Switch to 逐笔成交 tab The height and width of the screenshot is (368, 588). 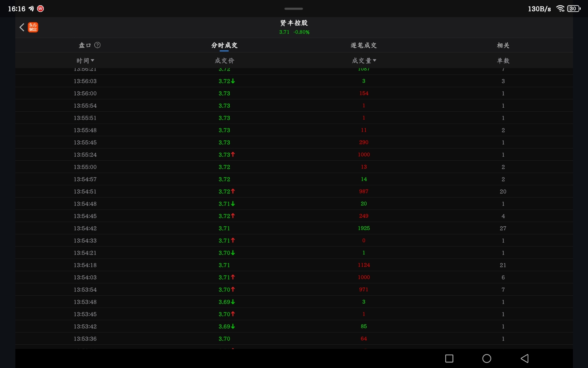[364, 45]
